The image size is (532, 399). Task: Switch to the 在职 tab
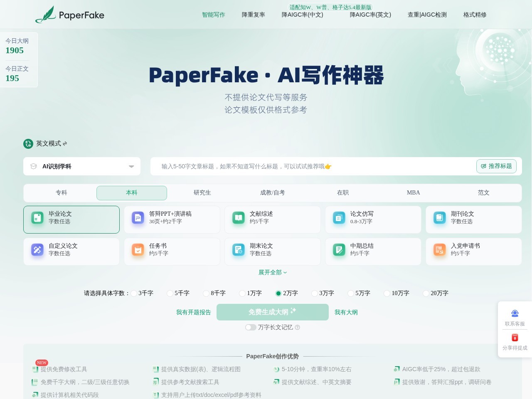click(x=343, y=193)
